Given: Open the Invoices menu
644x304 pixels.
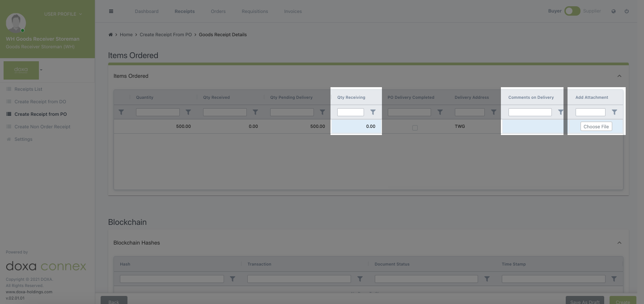Looking at the screenshot, I should [x=293, y=11].
